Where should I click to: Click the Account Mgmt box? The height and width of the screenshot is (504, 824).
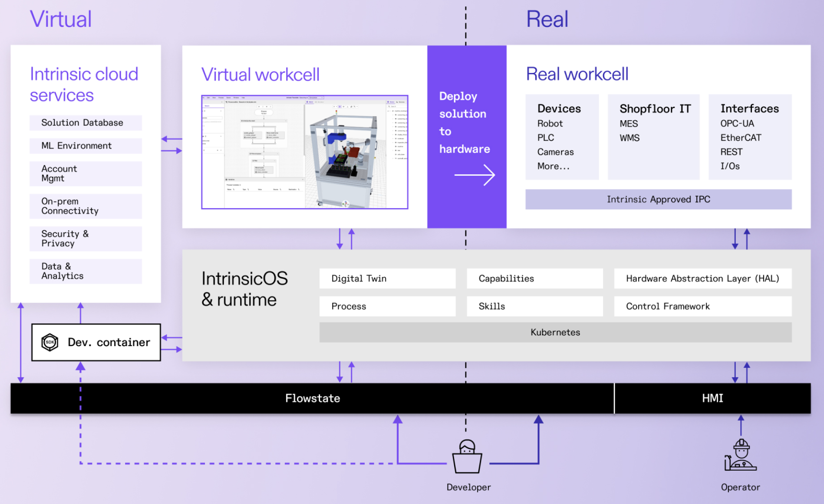click(x=86, y=173)
